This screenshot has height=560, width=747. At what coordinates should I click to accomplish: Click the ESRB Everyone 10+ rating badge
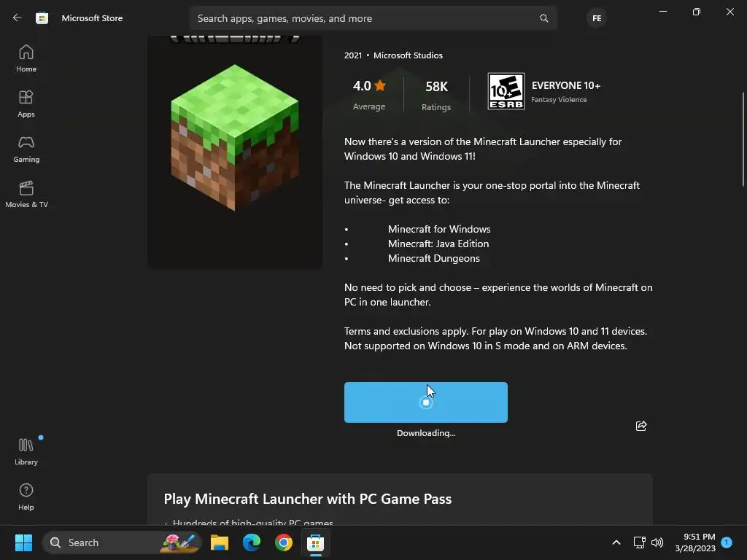(506, 91)
